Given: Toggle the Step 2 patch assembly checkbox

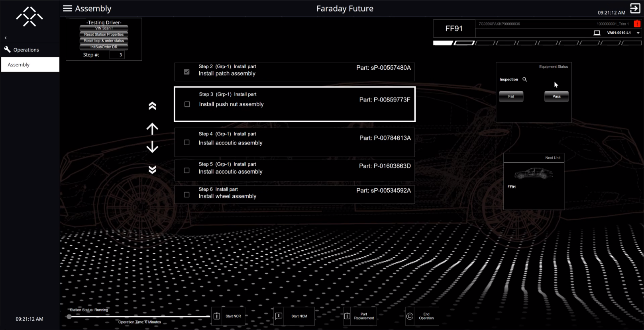Looking at the screenshot, I should pos(187,72).
